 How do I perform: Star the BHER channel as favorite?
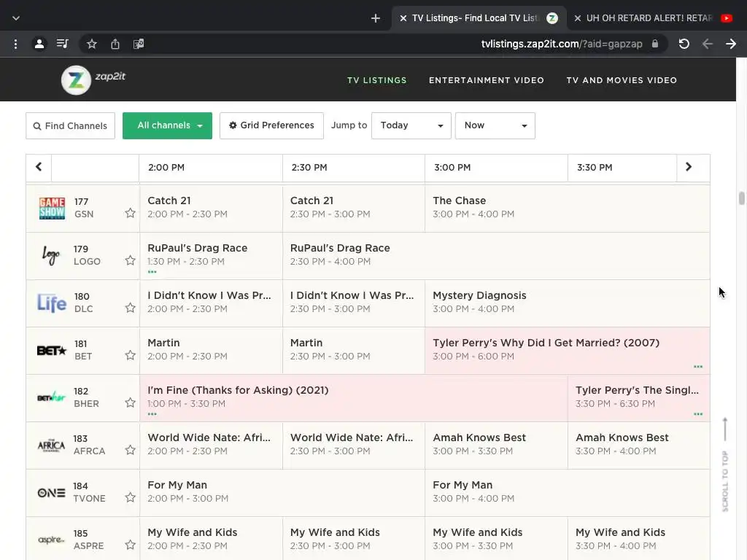(130, 402)
